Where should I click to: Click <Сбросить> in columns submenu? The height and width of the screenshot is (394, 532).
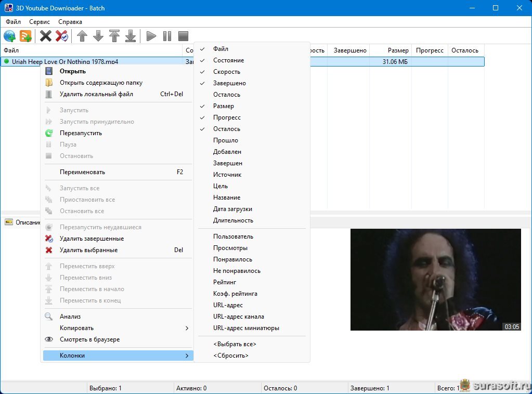252,356
